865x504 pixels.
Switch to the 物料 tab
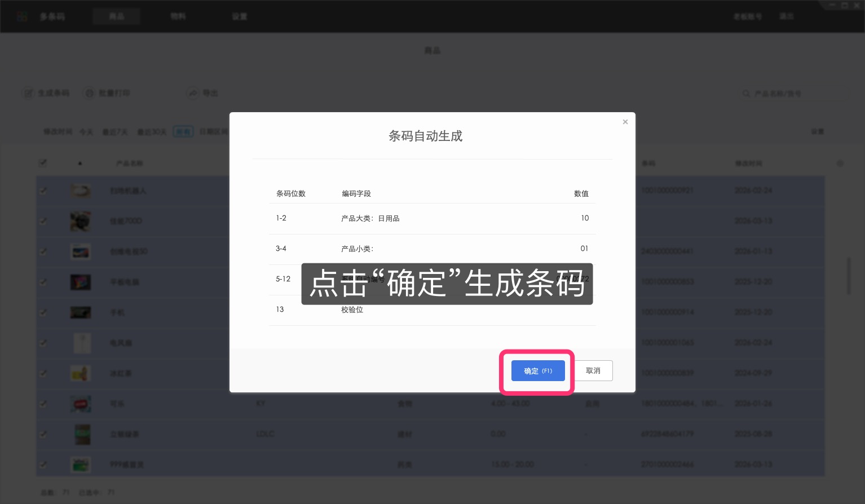click(178, 16)
